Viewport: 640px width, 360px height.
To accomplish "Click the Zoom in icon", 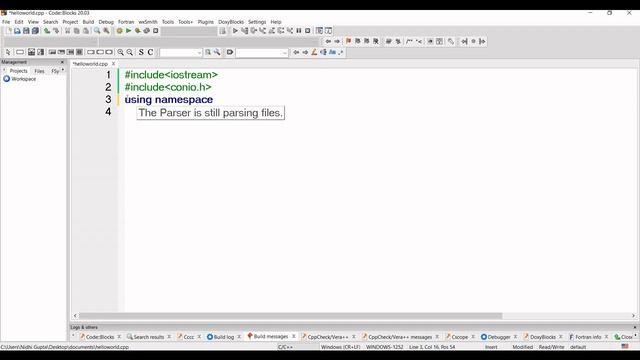I will coord(120,52).
